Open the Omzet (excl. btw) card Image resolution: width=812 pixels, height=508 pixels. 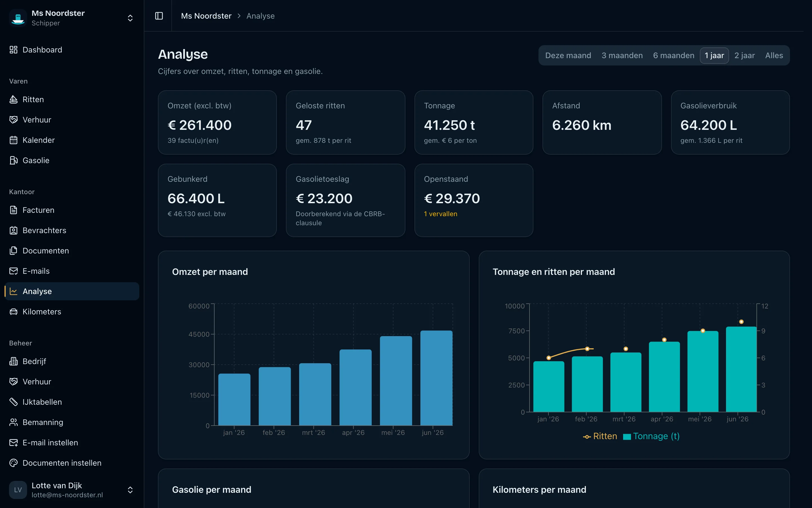point(217,122)
